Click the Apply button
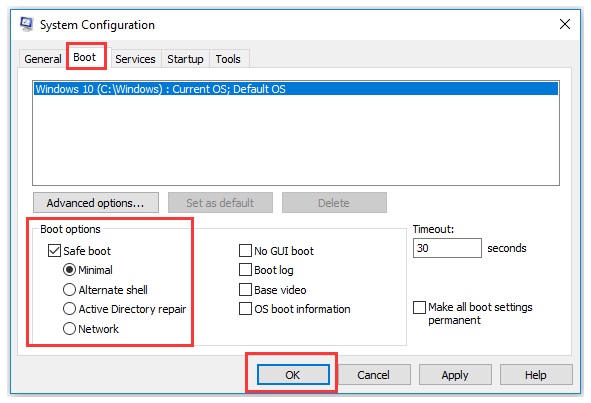Viewport: 591px width, 403px height. pos(455,375)
